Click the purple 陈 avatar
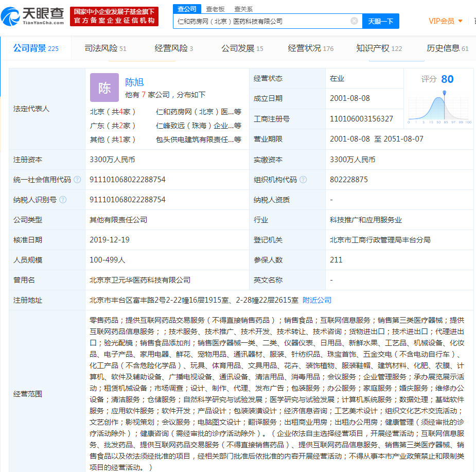The image size is (476, 472). (x=104, y=88)
